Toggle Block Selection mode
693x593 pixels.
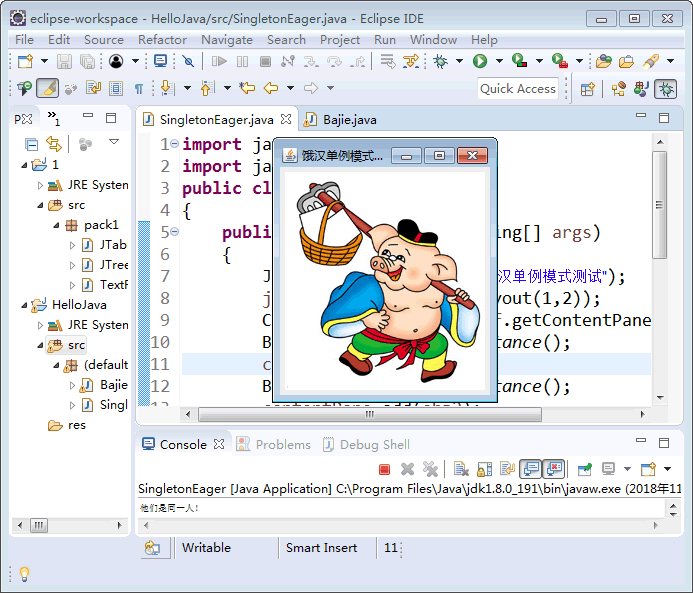(x=116, y=88)
